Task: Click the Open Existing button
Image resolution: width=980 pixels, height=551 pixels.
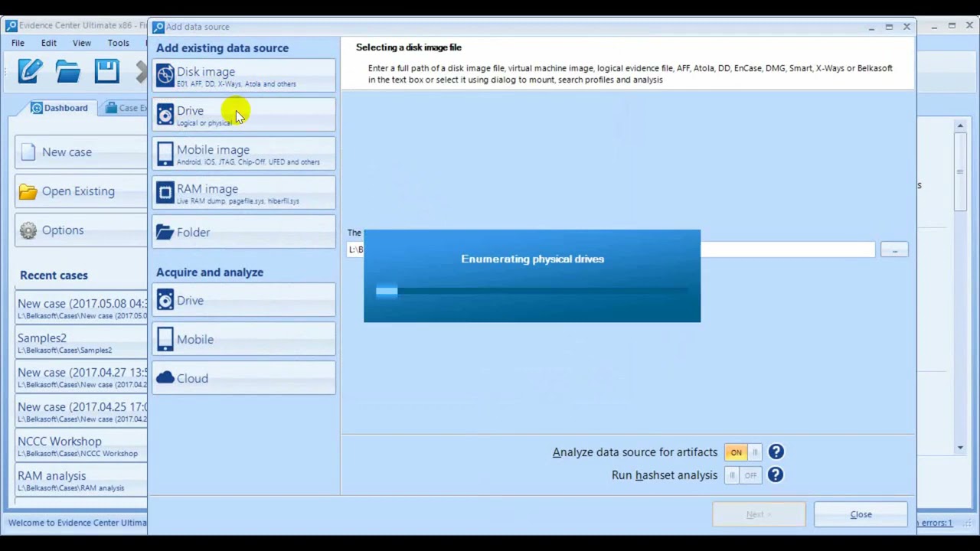Action: point(80,191)
